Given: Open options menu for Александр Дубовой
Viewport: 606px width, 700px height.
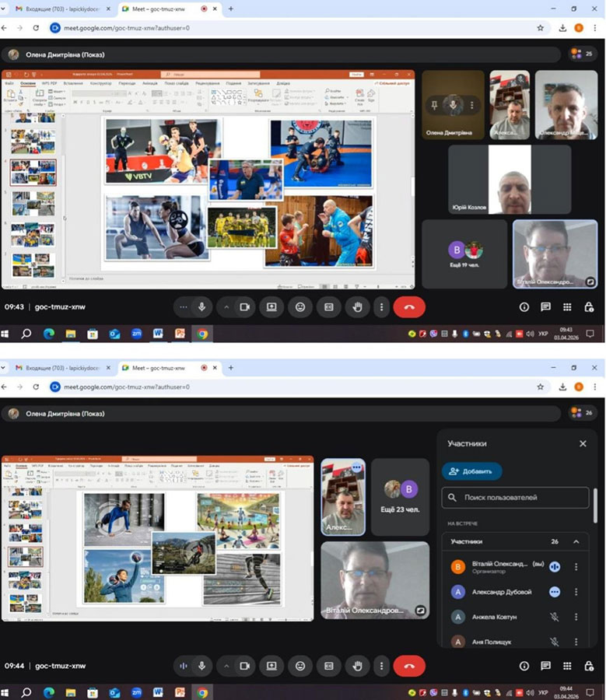Looking at the screenshot, I should click(x=576, y=592).
